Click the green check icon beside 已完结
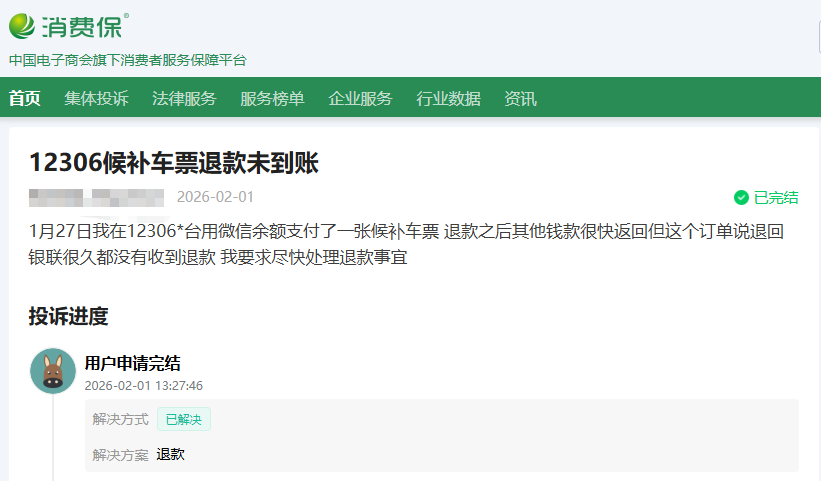 click(741, 197)
